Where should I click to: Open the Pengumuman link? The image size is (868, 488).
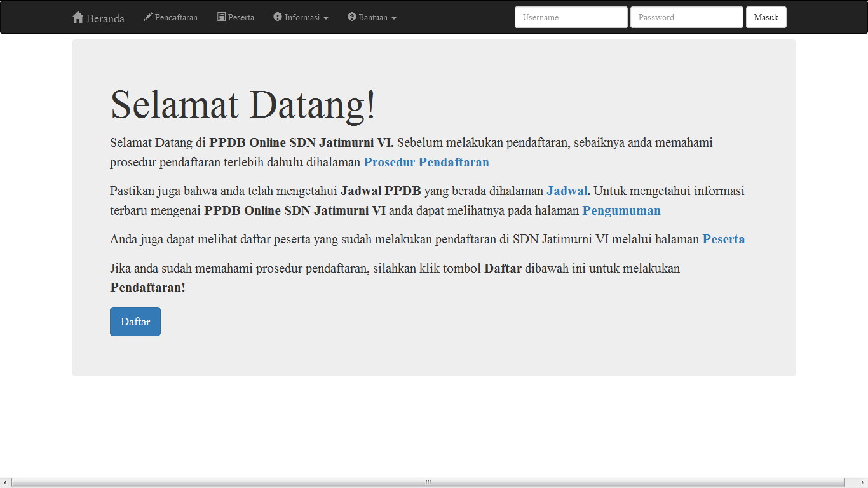pyautogui.click(x=621, y=210)
